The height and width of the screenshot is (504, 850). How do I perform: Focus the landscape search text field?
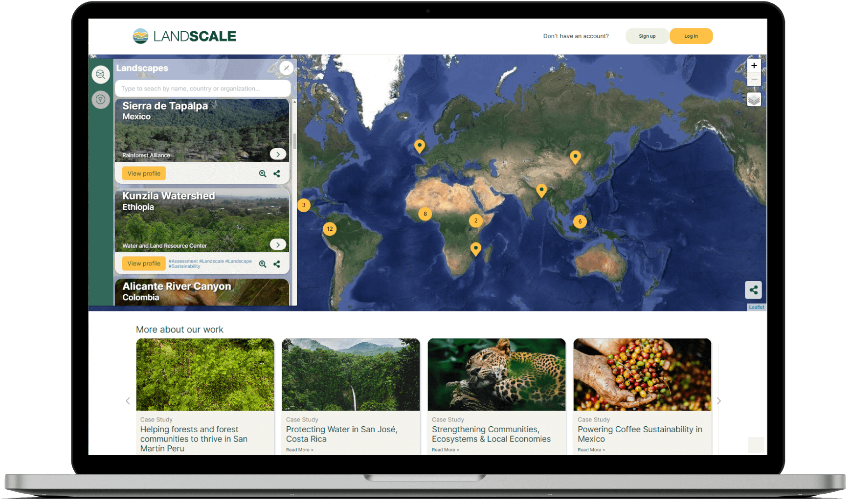point(202,88)
